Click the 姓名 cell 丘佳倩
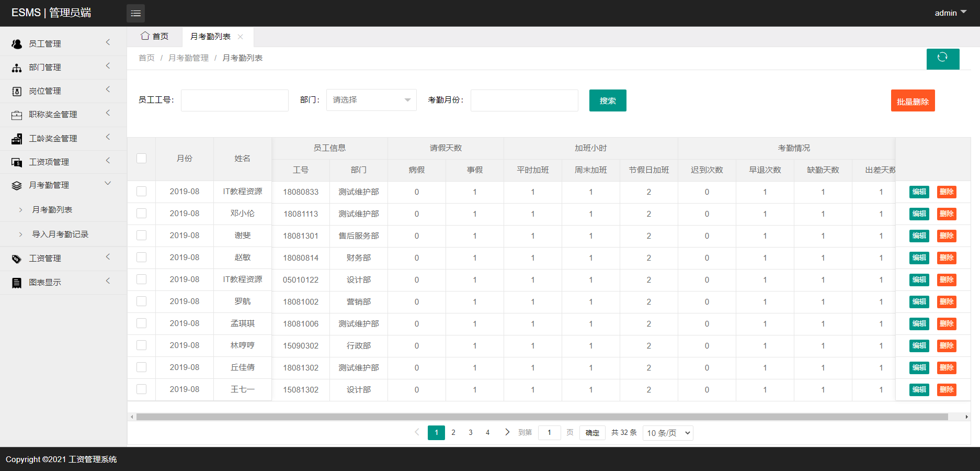The image size is (980, 471). point(243,367)
